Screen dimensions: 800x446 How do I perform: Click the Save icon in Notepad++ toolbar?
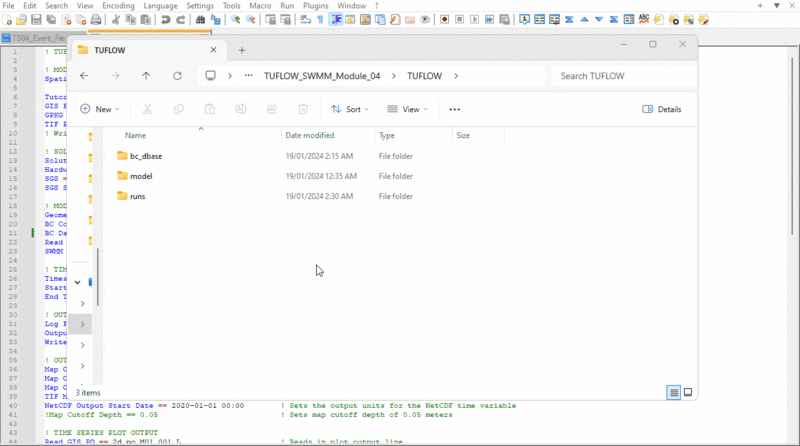pyautogui.click(x=36, y=20)
